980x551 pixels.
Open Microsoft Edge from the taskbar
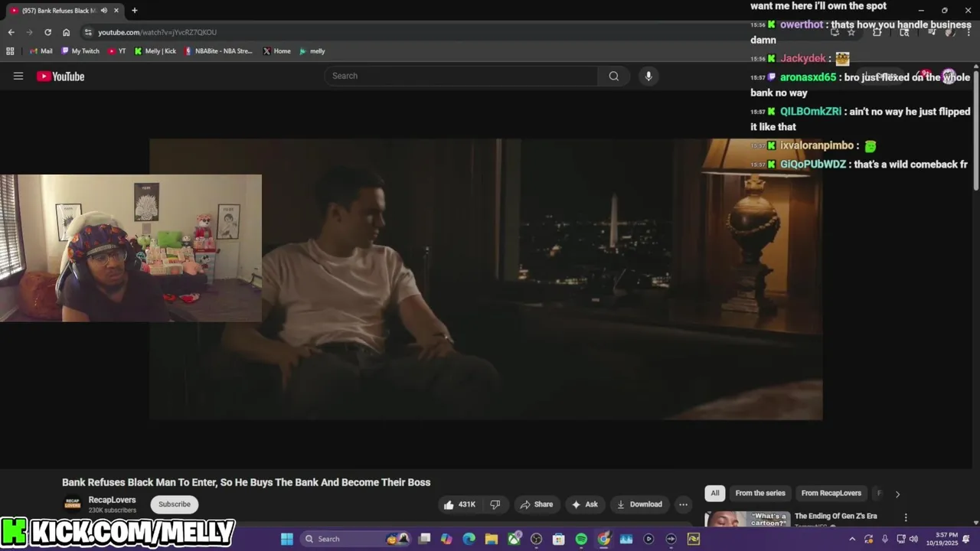tap(469, 539)
